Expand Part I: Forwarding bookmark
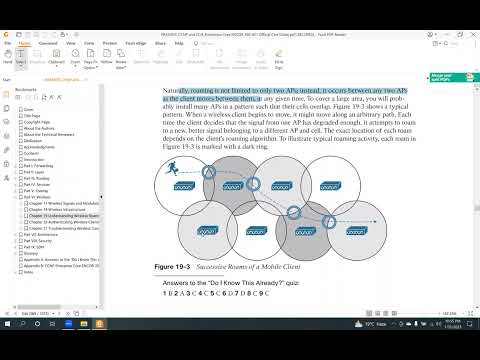480x360 pixels. (x=16, y=166)
